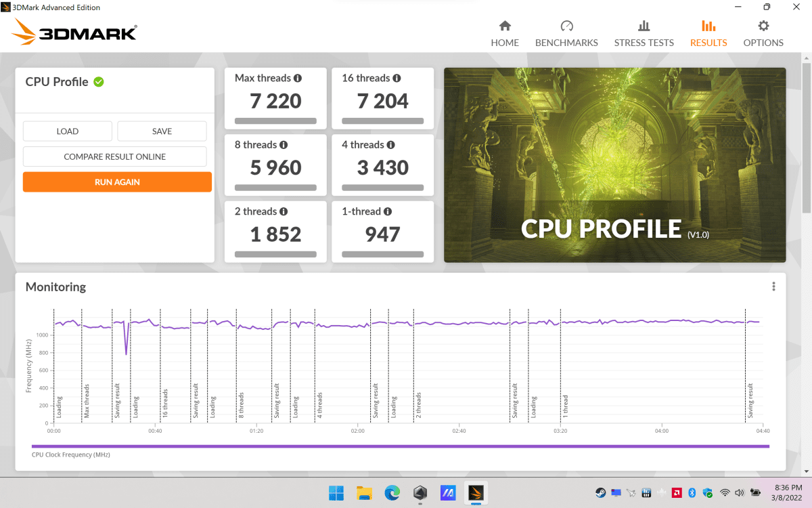Screen dimensions: 812x508
Task: Open File Explorer from the taskbar
Action: click(x=365, y=492)
